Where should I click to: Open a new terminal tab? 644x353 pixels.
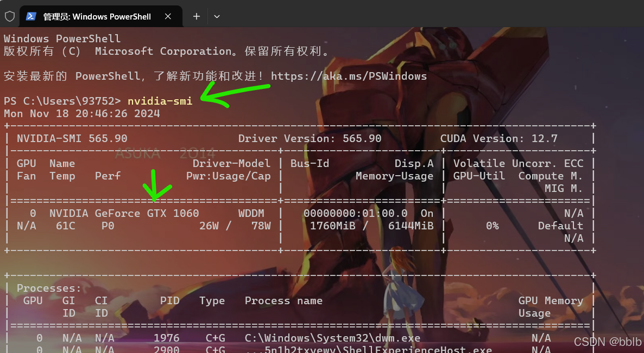[x=197, y=16]
